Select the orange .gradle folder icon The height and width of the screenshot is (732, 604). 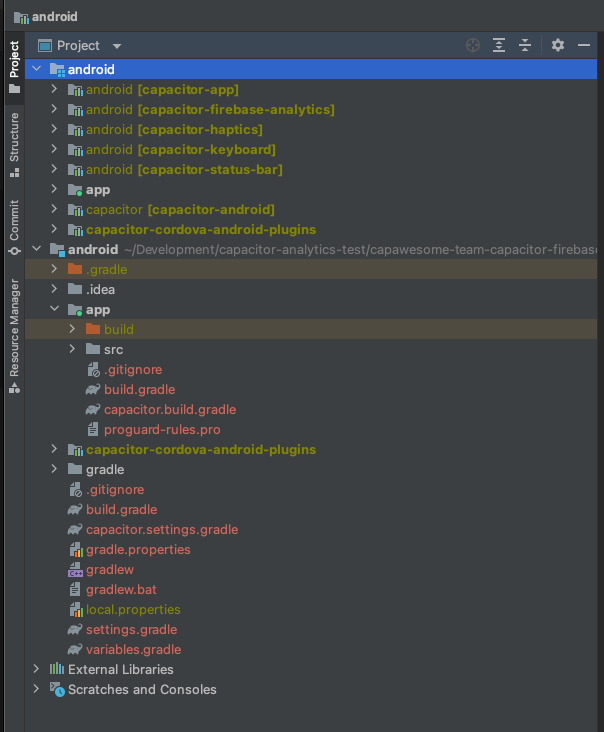click(x=75, y=269)
